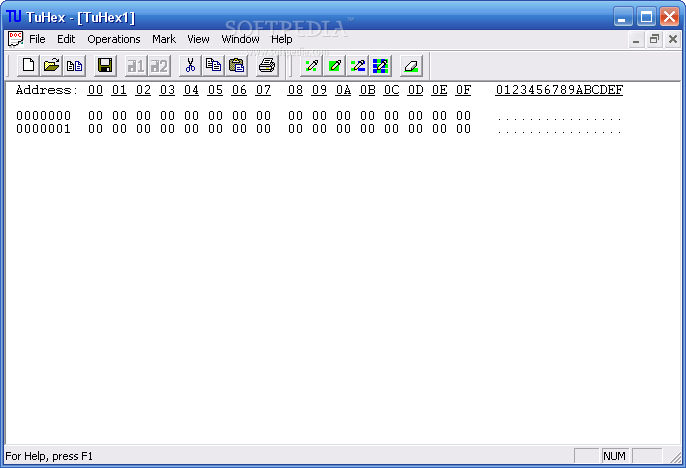
Task: Click the ASCII dots of row 0000001
Action: (559, 131)
